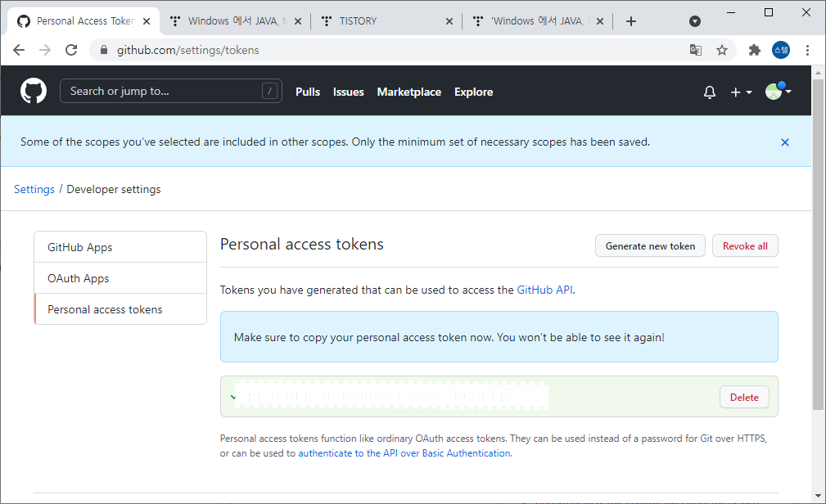
Task: Click the page scrollbar up arrow
Action: click(818, 73)
